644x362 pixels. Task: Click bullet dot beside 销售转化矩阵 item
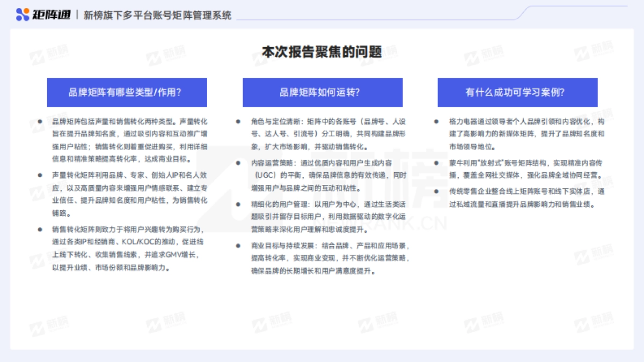40,230
